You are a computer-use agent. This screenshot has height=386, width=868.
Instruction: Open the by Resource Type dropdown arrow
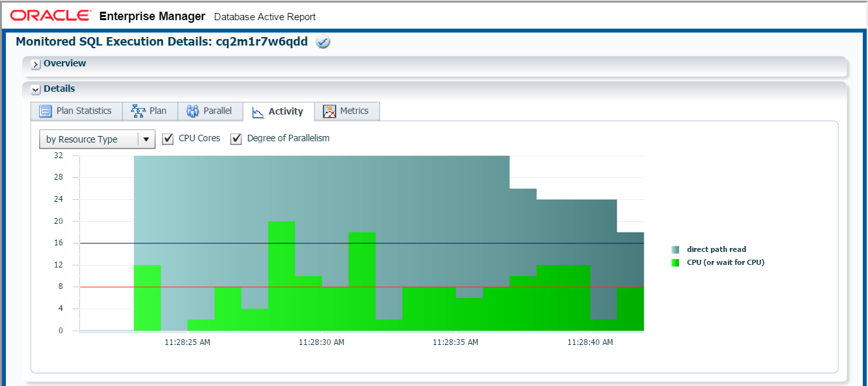pos(146,139)
